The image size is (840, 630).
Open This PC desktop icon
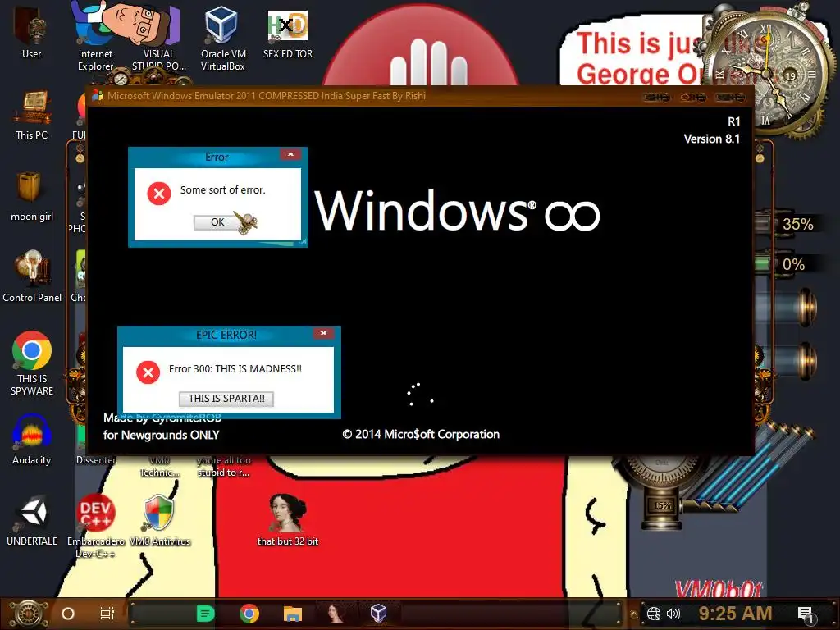pyautogui.click(x=32, y=115)
